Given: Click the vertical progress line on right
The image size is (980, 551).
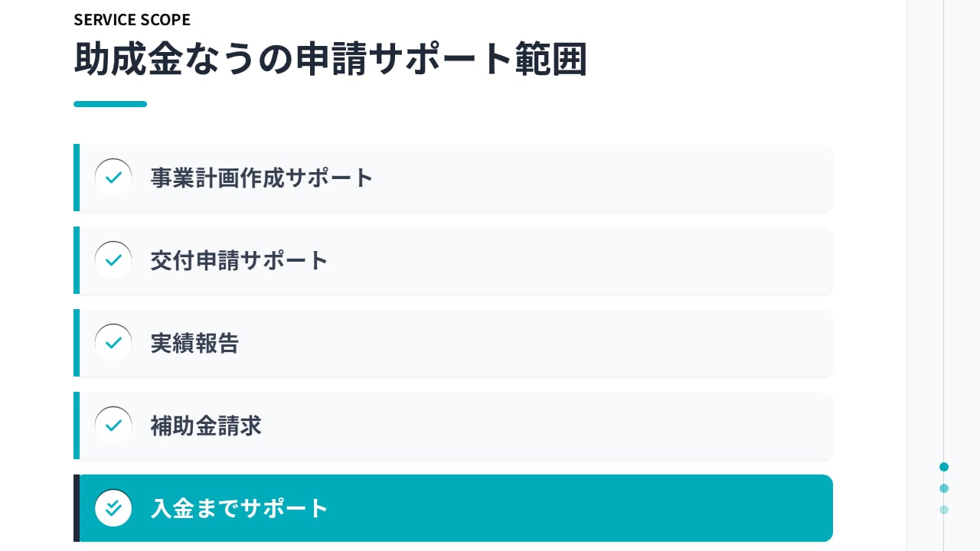Looking at the screenshot, I should 944,230.
